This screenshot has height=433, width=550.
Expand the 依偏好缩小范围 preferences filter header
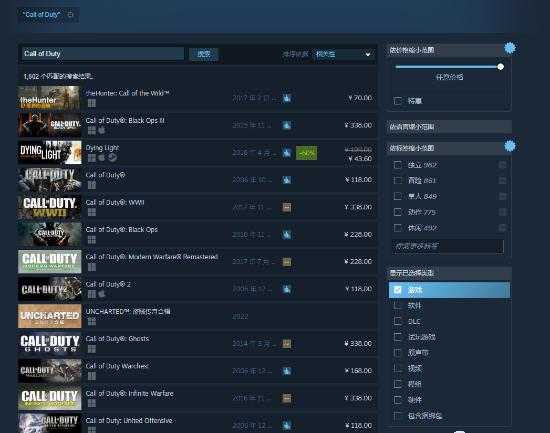coord(449,127)
